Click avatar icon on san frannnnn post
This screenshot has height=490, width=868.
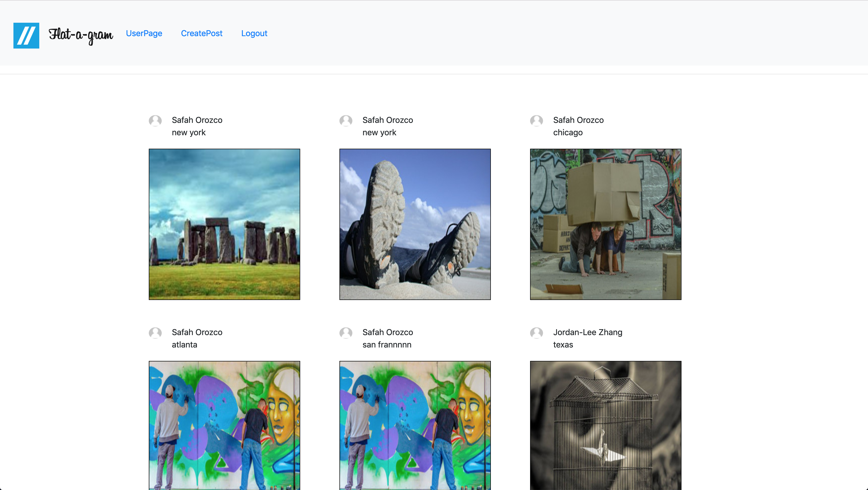tap(346, 333)
